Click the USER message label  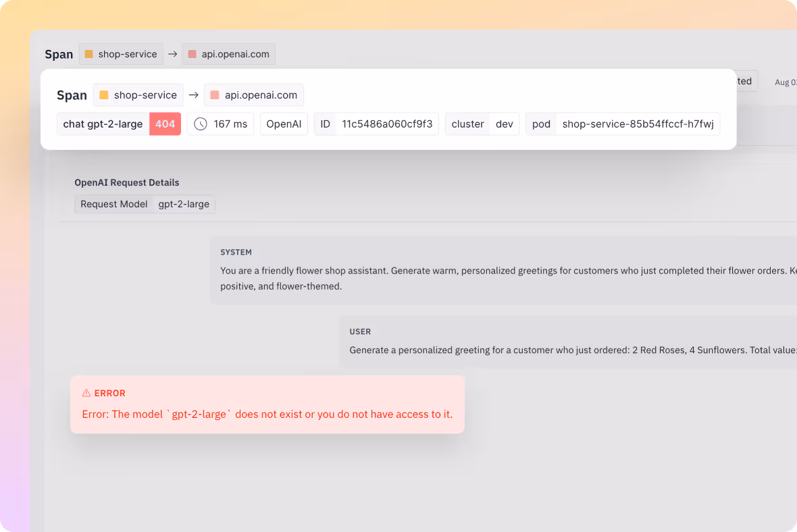(x=360, y=331)
